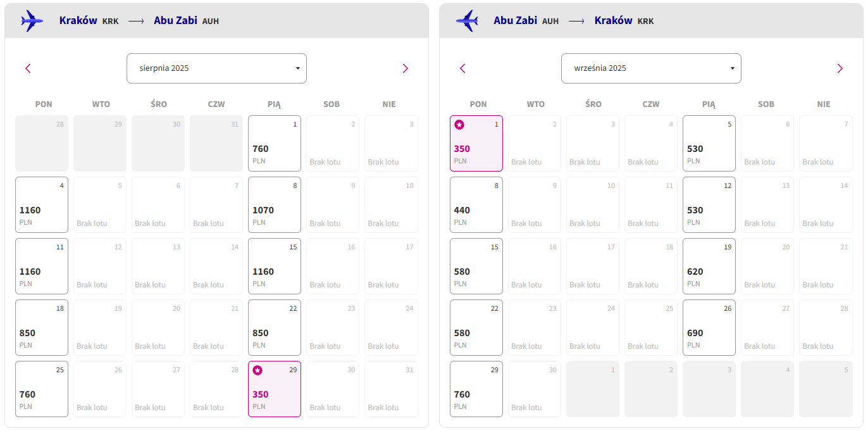Image resolution: width=868 pixels, height=433 pixels.
Task: Go to next month after września 2025
Action: coord(840,68)
